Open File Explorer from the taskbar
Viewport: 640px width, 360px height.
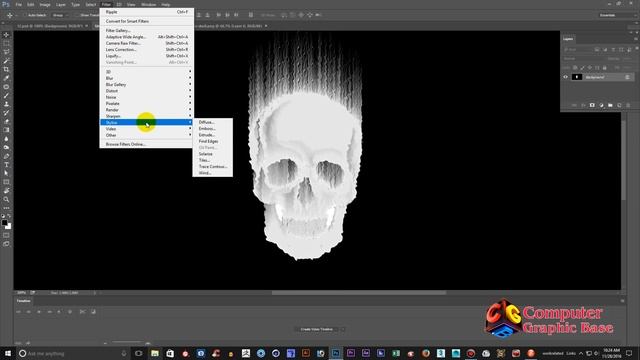pos(155,353)
